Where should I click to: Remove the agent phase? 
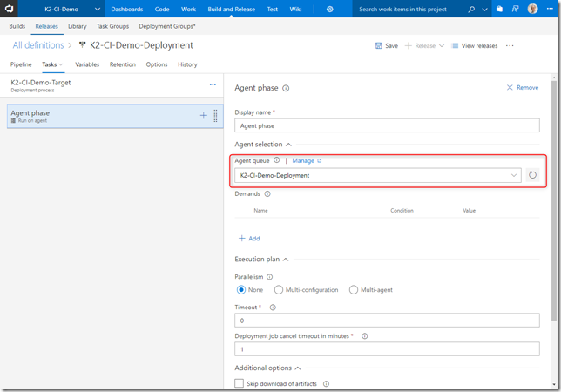[523, 88]
